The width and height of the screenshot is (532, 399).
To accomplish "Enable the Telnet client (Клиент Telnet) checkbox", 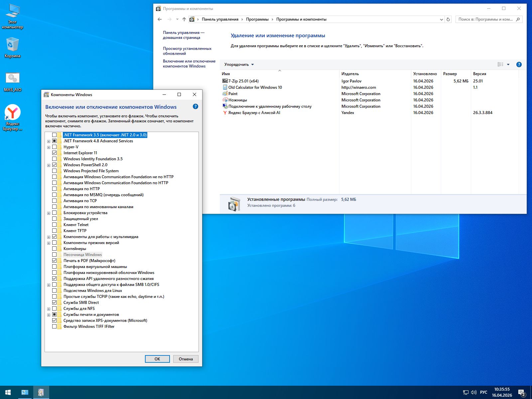I will pos(55,225).
